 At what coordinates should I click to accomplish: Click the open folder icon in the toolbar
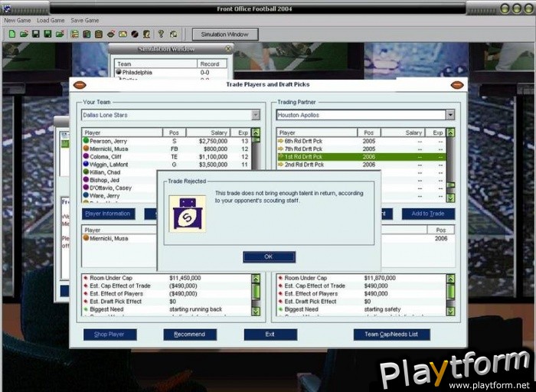(x=24, y=34)
